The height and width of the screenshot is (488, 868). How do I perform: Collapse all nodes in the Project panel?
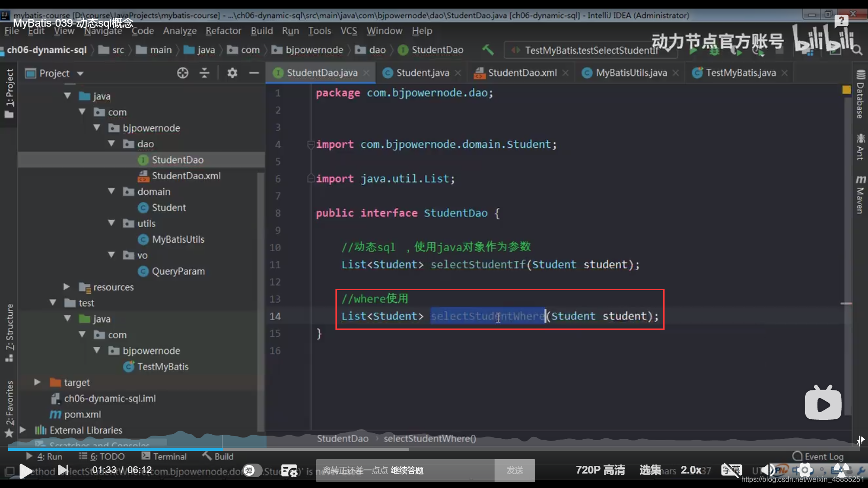pos(204,73)
